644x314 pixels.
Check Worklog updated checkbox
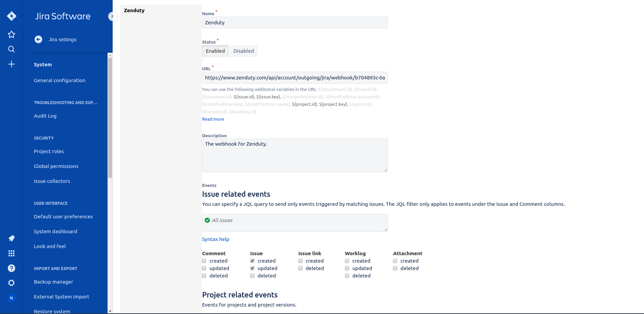[x=347, y=268]
